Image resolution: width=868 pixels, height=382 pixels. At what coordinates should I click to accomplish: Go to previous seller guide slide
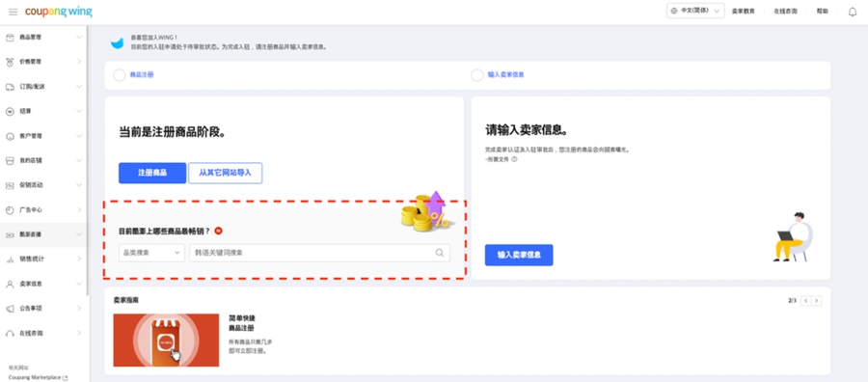(x=806, y=301)
